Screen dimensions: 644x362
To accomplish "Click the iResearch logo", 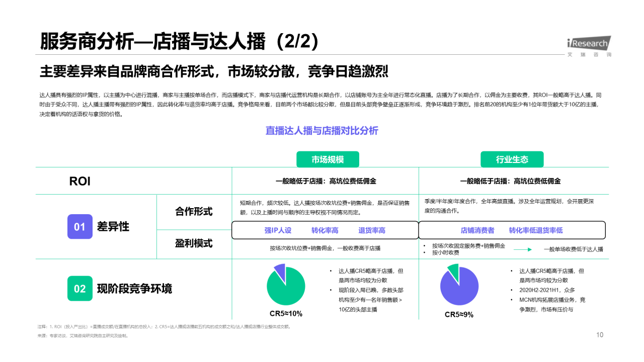I will point(589,46).
